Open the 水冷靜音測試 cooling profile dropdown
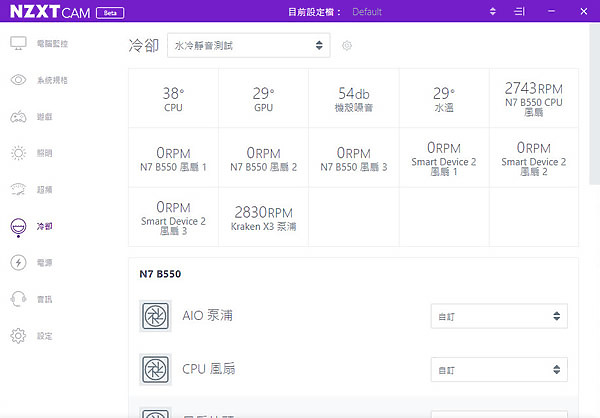Viewport: 600px width, 418px height. [249, 46]
